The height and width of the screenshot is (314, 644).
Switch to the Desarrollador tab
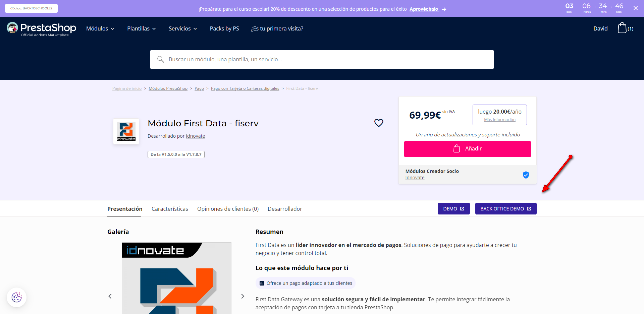285,209
